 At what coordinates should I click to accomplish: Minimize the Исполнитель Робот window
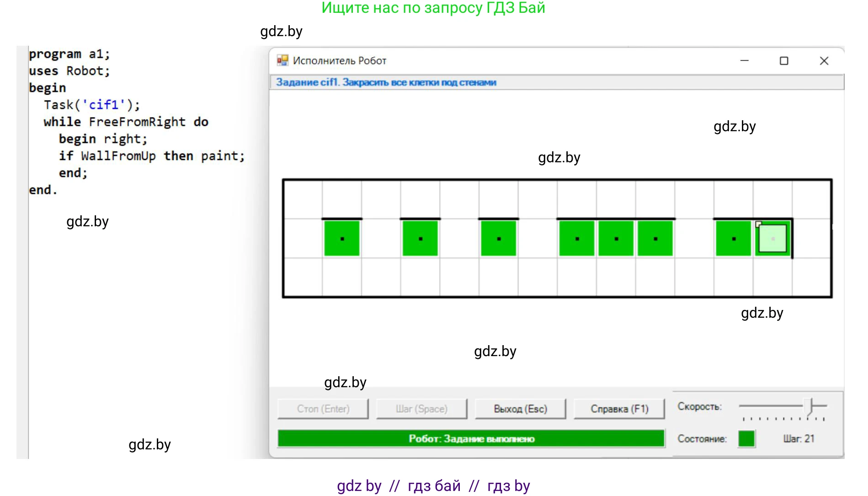[x=744, y=61]
